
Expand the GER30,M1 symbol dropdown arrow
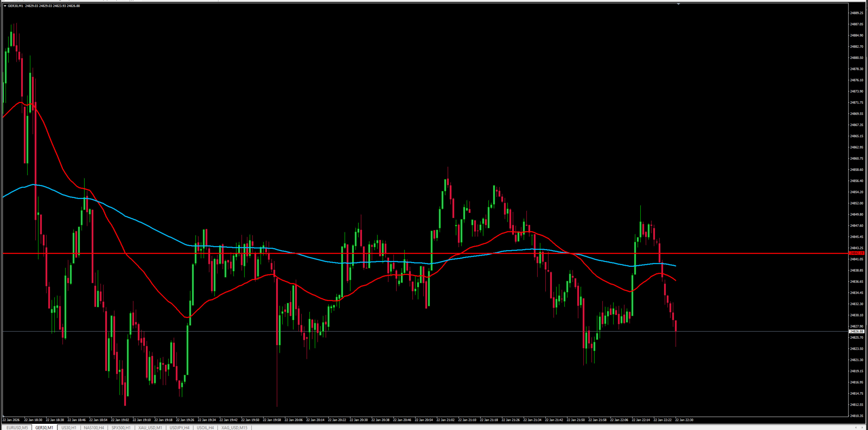pos(5,6)
